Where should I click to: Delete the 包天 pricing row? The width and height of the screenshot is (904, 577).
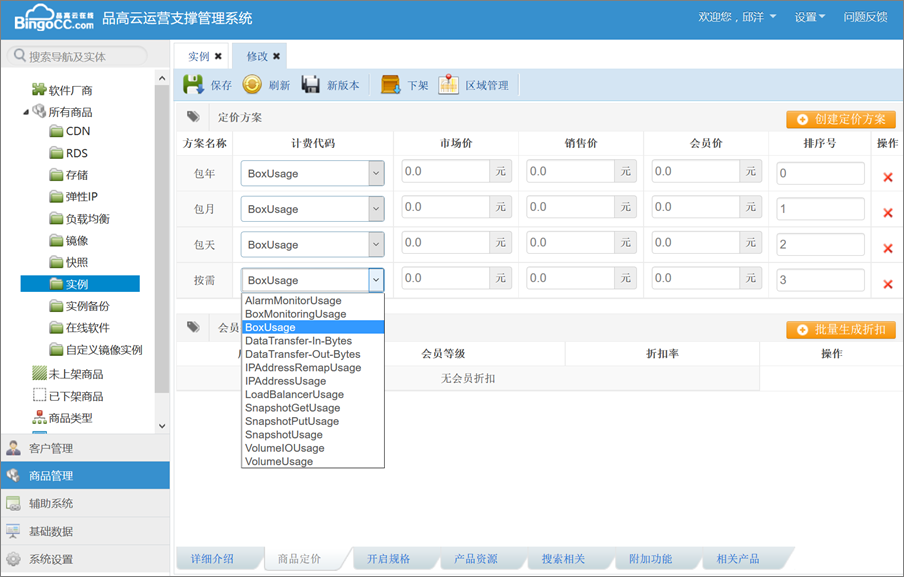888,248
